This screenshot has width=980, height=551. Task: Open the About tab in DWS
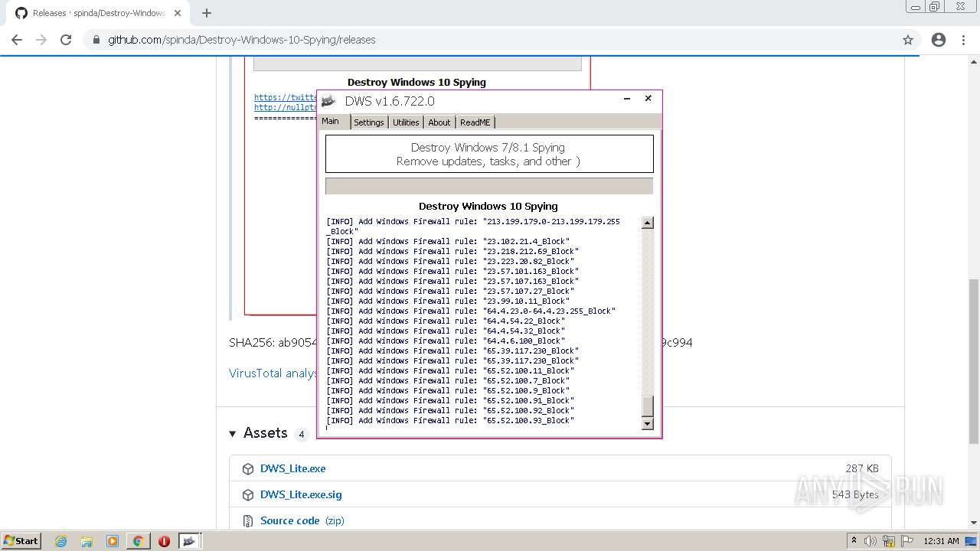pyautogui.click(x=439, y=122)
